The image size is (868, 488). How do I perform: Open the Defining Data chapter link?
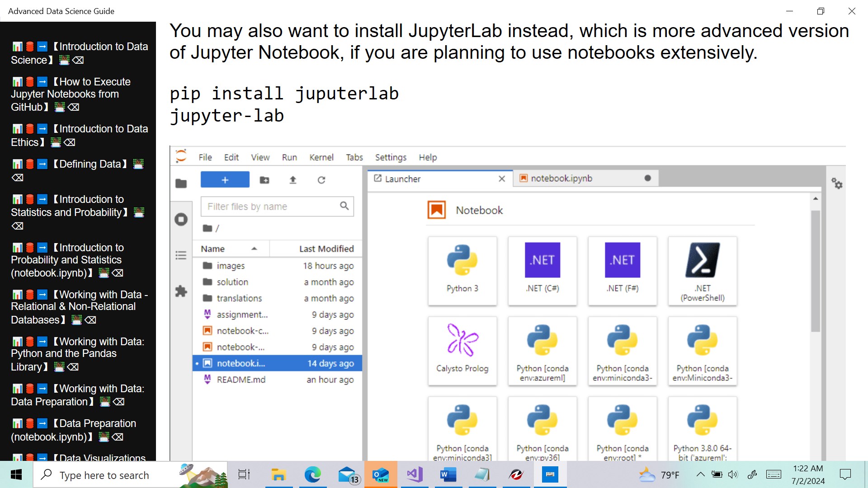[90, 164]
